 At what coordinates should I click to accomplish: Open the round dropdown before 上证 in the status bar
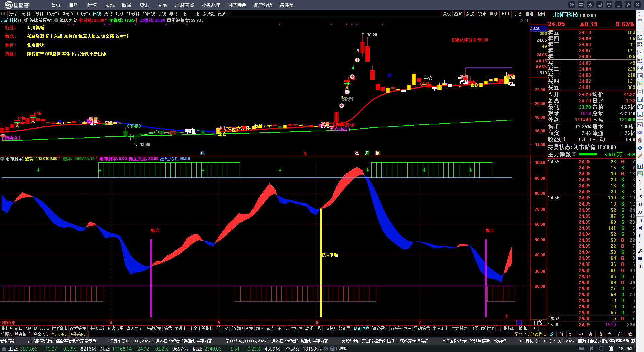pos(4,349)
